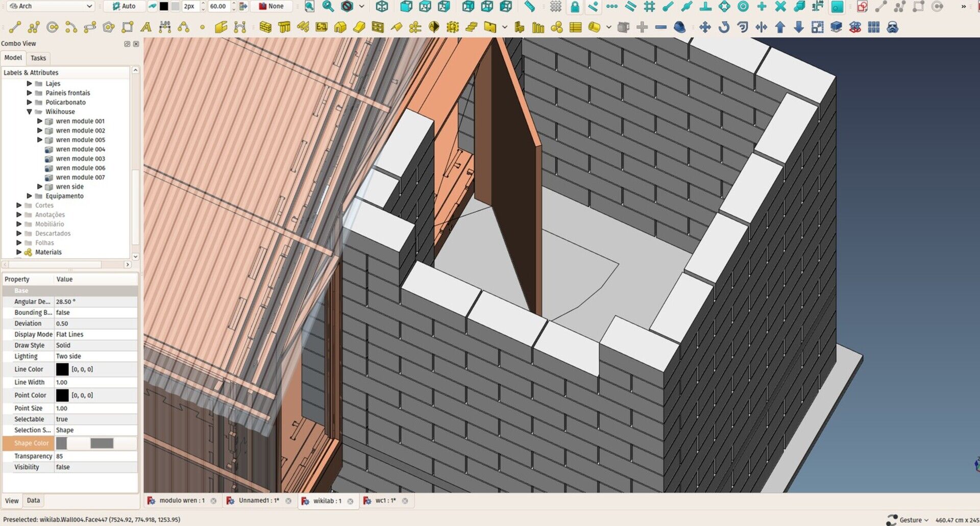Select the yellow Rectangle draft tool
Viewport: 980px width, 526px height.
(127, 27)
